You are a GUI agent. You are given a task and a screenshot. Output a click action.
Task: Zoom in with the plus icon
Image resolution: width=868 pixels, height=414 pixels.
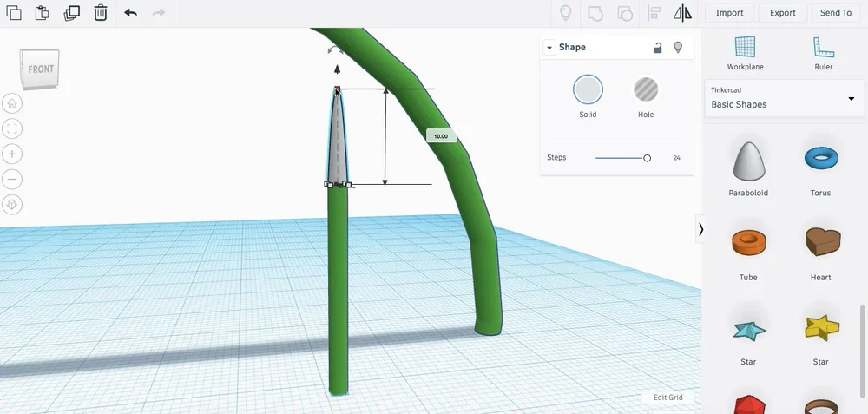[x=12, y=154]
